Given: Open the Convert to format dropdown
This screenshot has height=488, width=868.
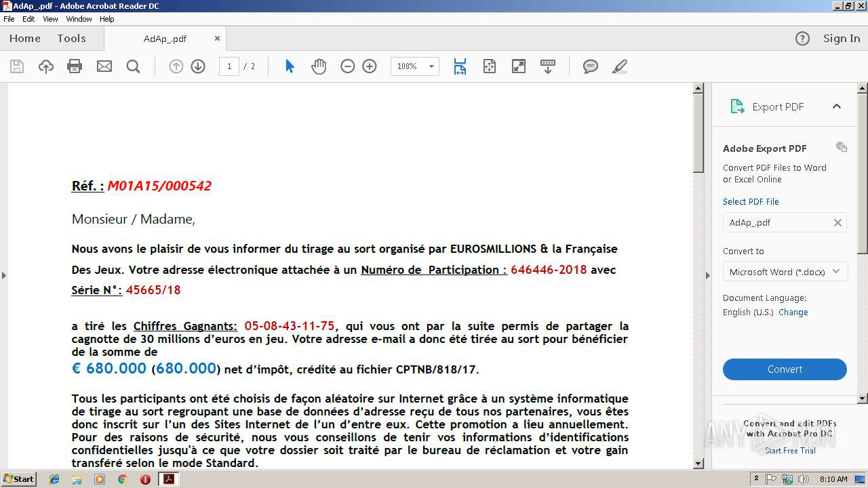Looking at the screenshot, I should (785, 272).
